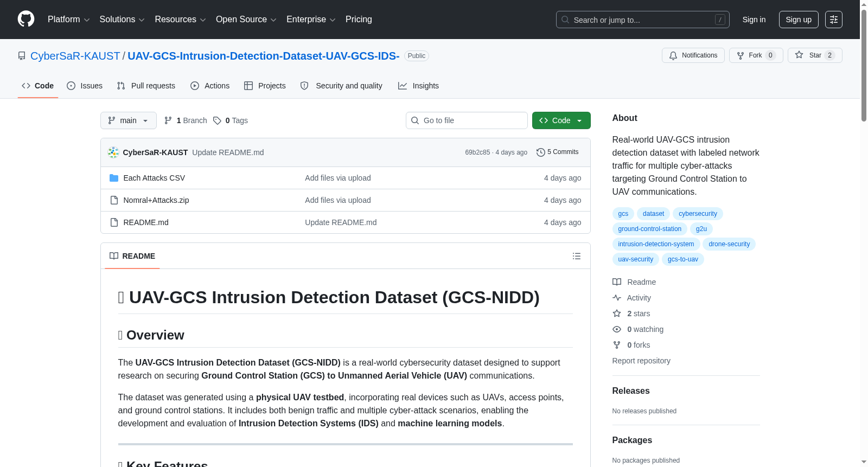The height and width of the screenshot is (467, 868).
Task: Star this repository
Action: pos(815,55)
